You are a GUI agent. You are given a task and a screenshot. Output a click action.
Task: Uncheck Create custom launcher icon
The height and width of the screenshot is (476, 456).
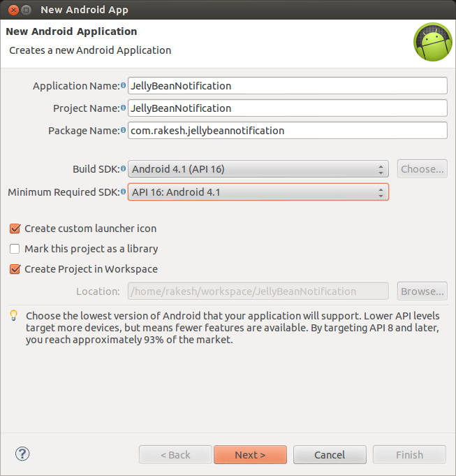point(15,229)
